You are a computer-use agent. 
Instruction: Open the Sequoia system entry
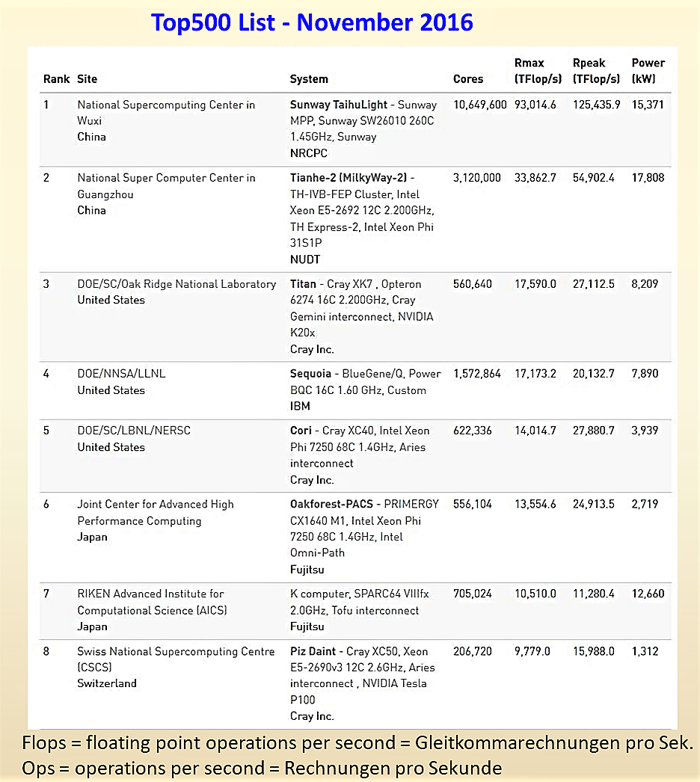point(310,374)
